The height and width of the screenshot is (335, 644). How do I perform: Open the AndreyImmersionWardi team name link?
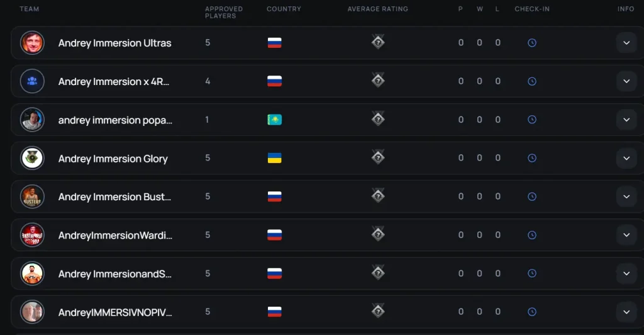point(115,235)
